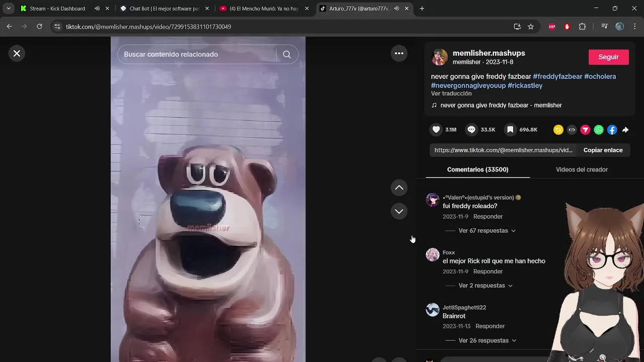This screenshot has height=362, width=644.
Task: Mute audio on Arturo_777v TikTok tab
Action: point(396,9)
